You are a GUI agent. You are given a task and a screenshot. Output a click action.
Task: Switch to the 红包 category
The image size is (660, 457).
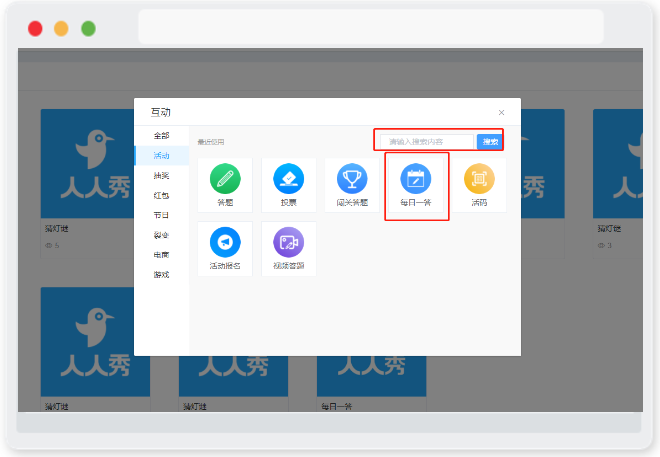coord(162,195)
